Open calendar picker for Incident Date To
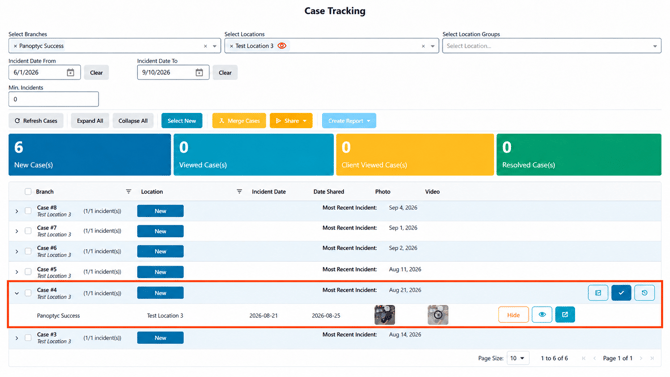Screen dimensions: 670x377 199,73
